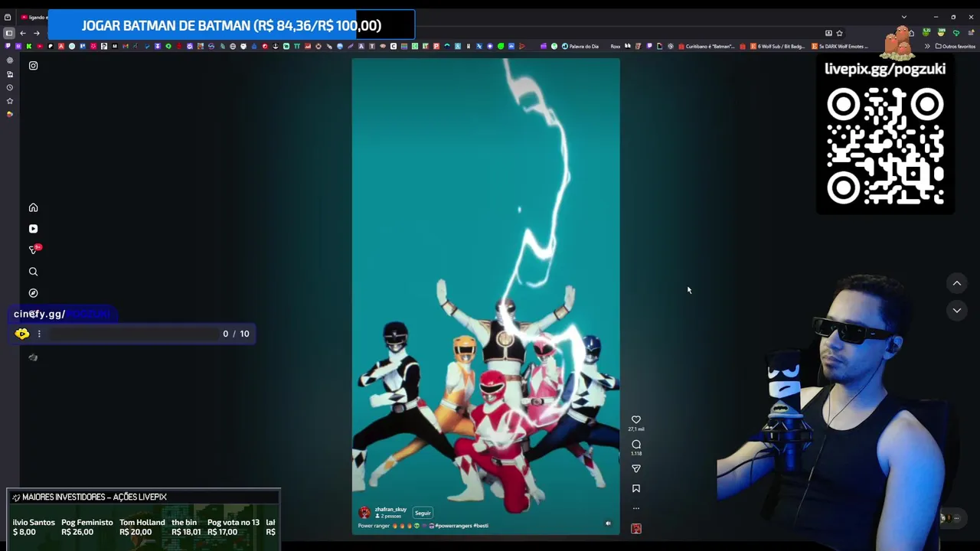Image resolution: width=980 pixels, height=551 pixels.
Task: Click the bin R$ 18,01 entry
Action: [185, 527]
